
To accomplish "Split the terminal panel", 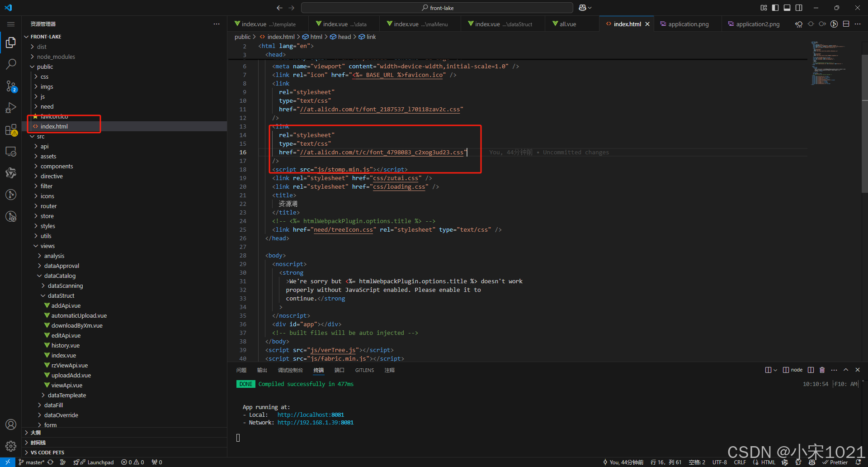I will coord(811,370).
